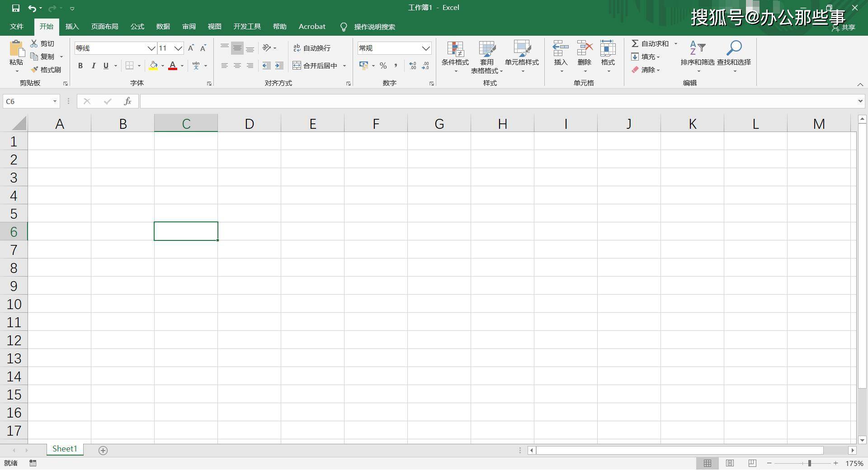Open the number format dropdown (常规)
Screen dimensions: 868x470
click(426, 48)
